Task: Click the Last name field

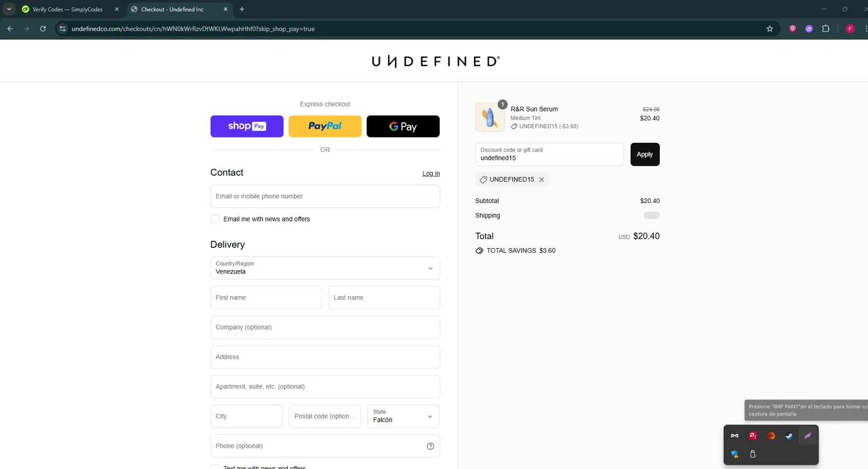Action: pos(384,298)
